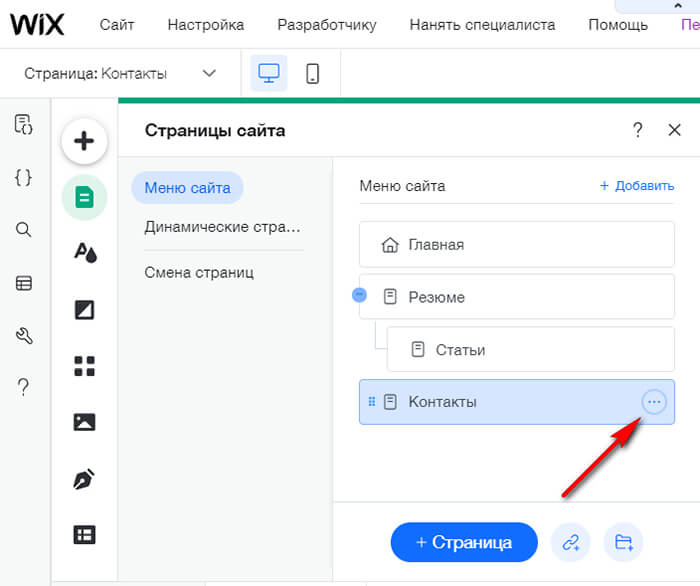The width and height of the screenshot is (700, 586).
Task: Switch to desktop view editor
Action: click(268, 73)
